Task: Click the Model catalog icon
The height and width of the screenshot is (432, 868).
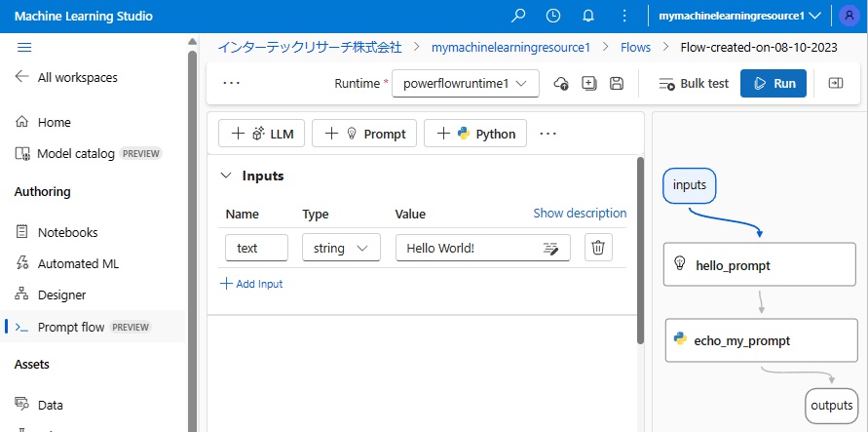Action: pos(21,153)
